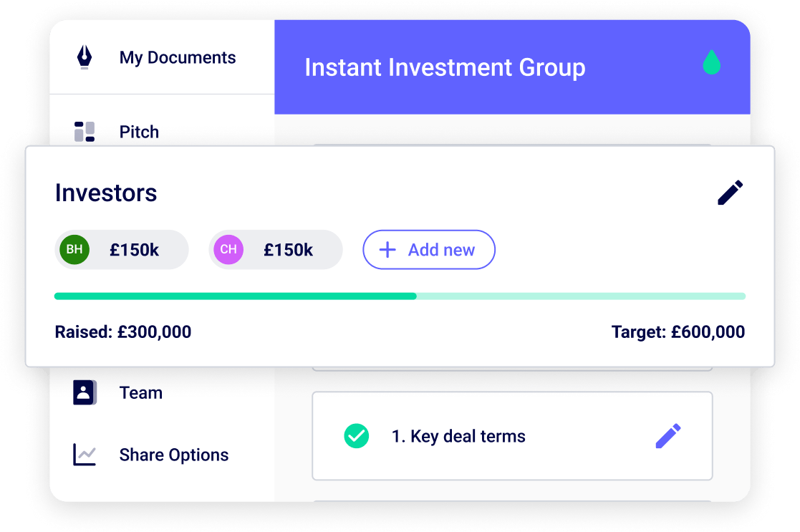Viewport: 800px width, 532px height.
Task: Select the Pitch layout icon
Action: point(85,132)
